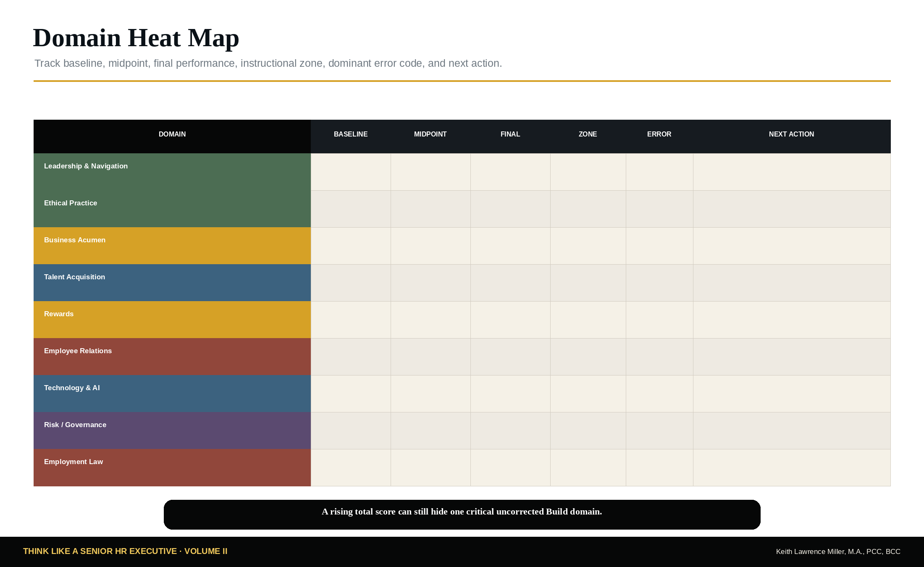Select the subtitle about tracking baseline performance
This screenshot has width=924, height=567.
pyautogui.click(x=268, y=63)
